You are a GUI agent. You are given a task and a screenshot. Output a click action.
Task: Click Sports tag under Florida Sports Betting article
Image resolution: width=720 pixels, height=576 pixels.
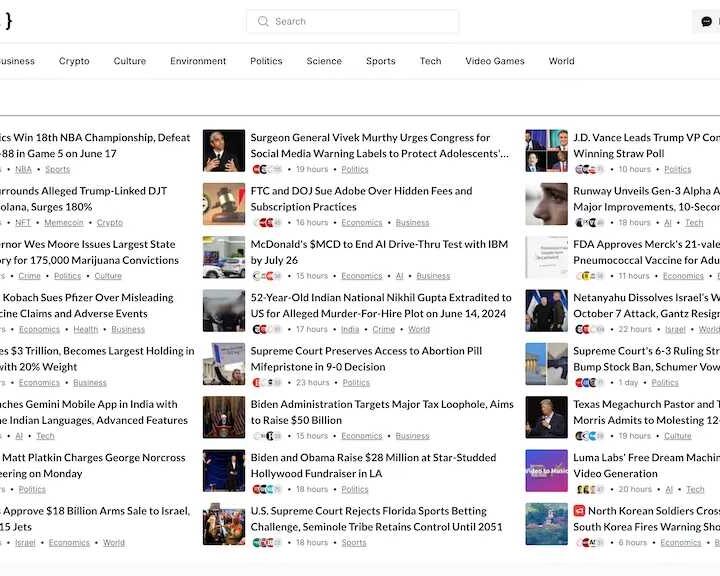click(x=354, y=543)
